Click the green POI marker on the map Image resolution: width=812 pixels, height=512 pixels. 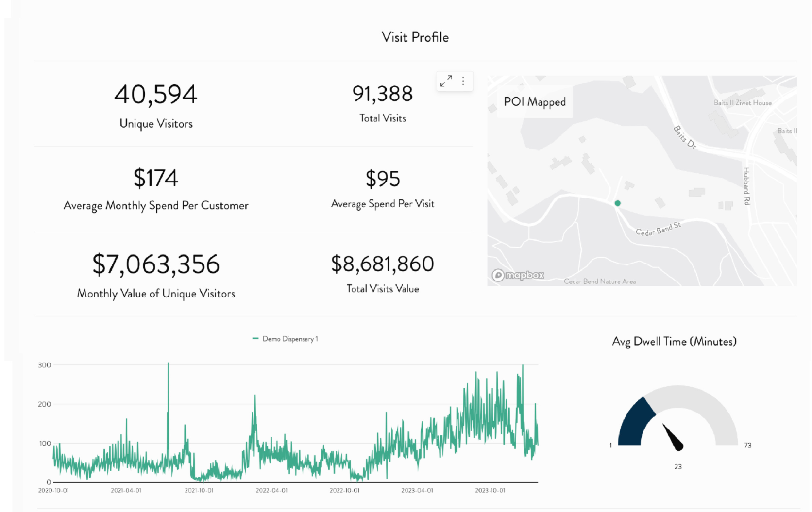617,203
